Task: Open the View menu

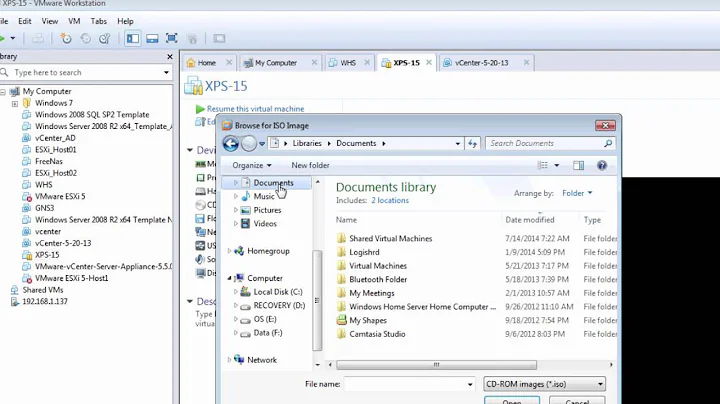Action: coord(50,21)
